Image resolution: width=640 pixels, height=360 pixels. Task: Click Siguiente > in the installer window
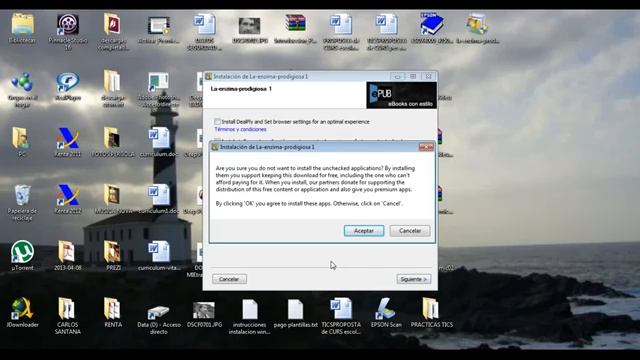[x=413, y=279]
